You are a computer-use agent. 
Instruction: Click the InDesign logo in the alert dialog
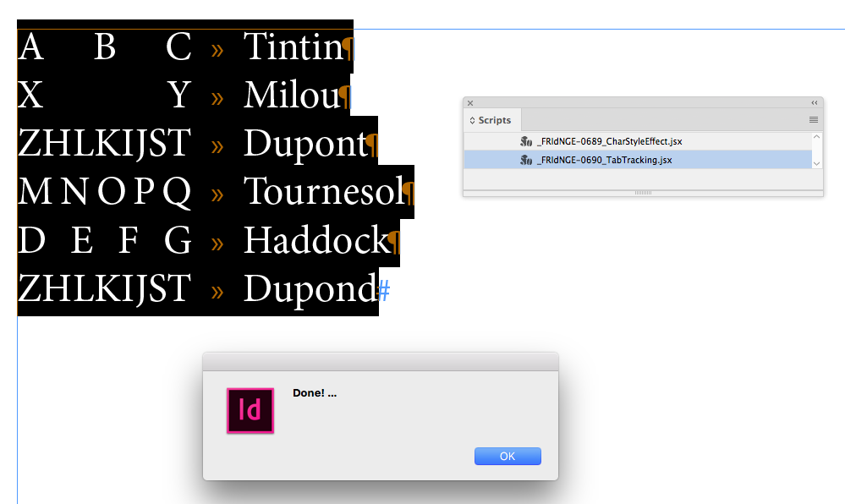point(250,411)
